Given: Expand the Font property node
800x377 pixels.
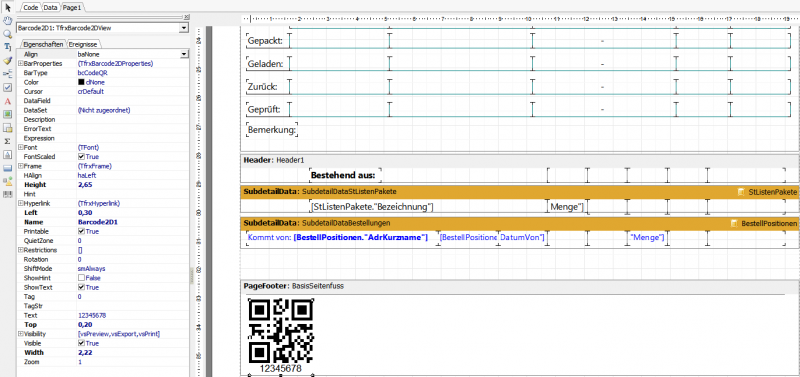Looking at the screenshot, I should click(20, 147).
